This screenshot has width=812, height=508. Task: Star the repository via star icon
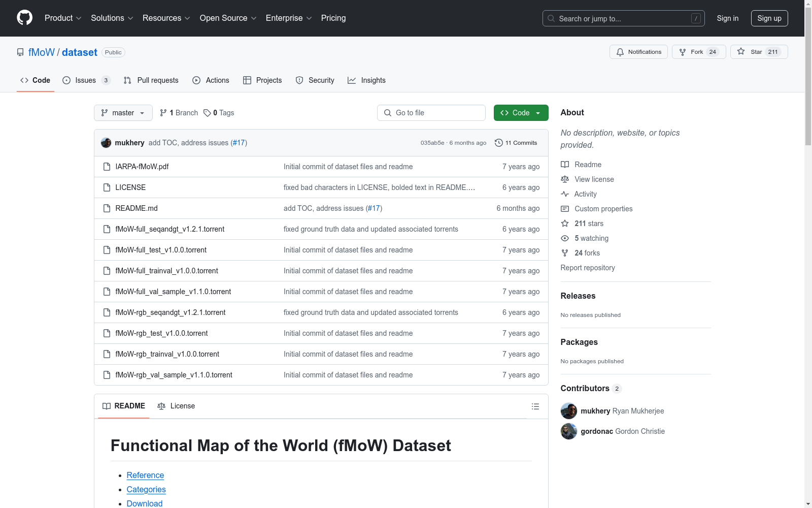point(741,52)
